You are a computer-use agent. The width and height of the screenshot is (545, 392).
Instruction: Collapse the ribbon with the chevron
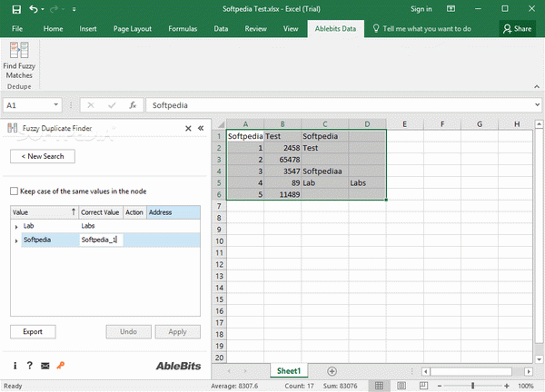click(537, 86)
